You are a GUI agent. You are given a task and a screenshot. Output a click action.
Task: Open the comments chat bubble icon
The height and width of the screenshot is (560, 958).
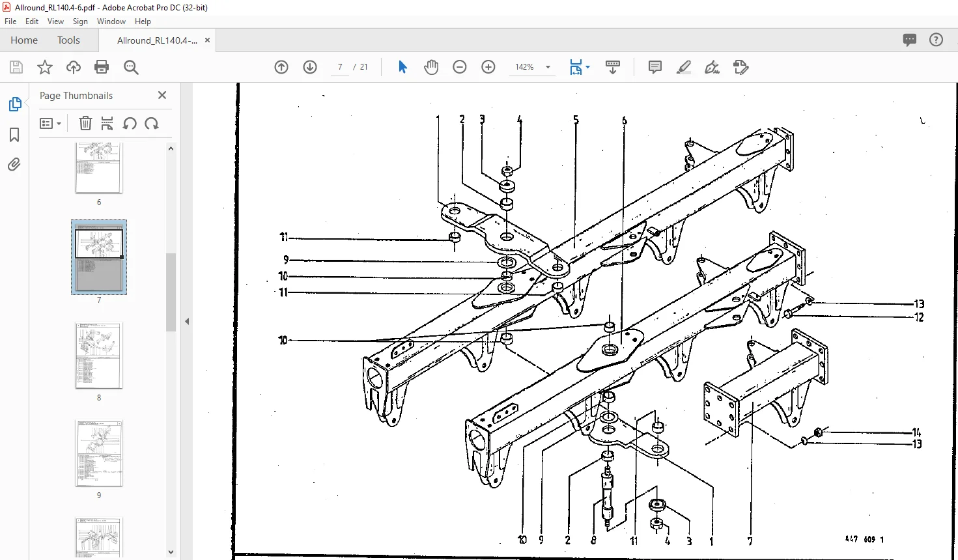pyautogui.click(x=910, y=40)
